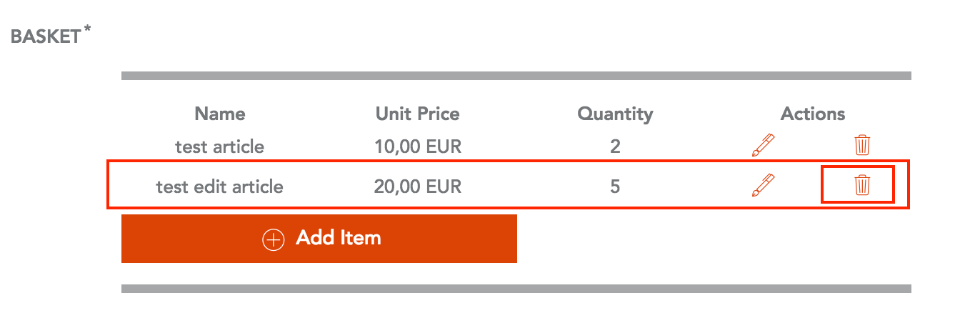Click the gray divider bar above the table
Viewport: 980px width, 313px height.
(x=516, y=76)
